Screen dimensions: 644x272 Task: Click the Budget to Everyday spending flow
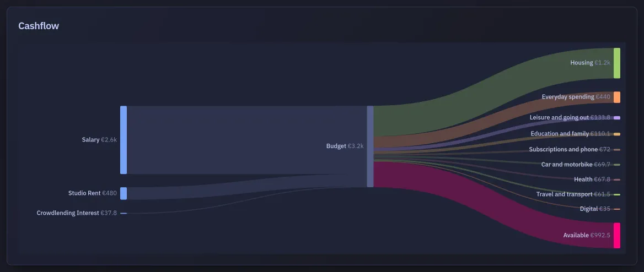pyautogui.click(x=493, y=120)
